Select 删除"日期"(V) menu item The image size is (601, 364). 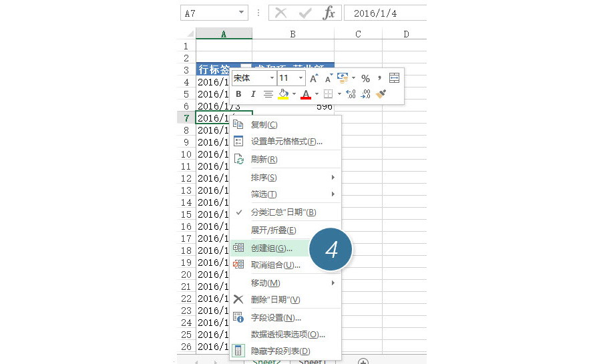pos(286,300)
